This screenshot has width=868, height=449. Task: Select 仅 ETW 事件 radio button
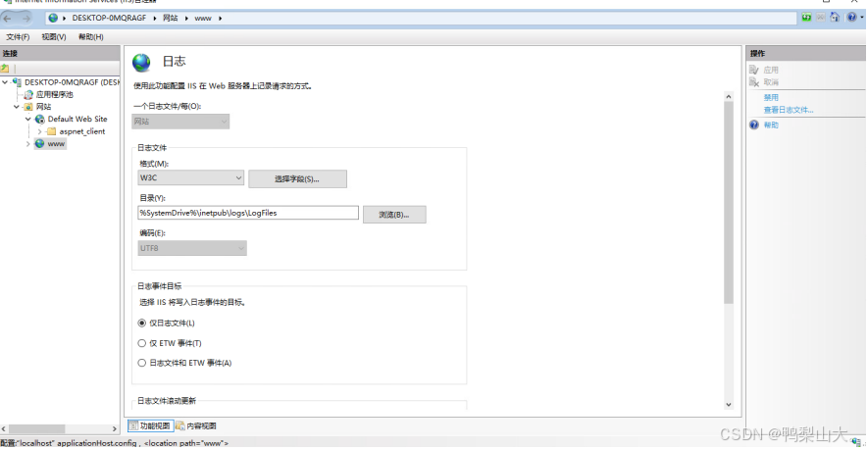[x=142, y=343]
